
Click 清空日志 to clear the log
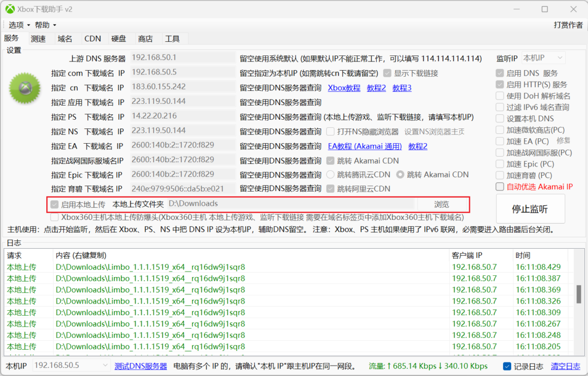567,366
